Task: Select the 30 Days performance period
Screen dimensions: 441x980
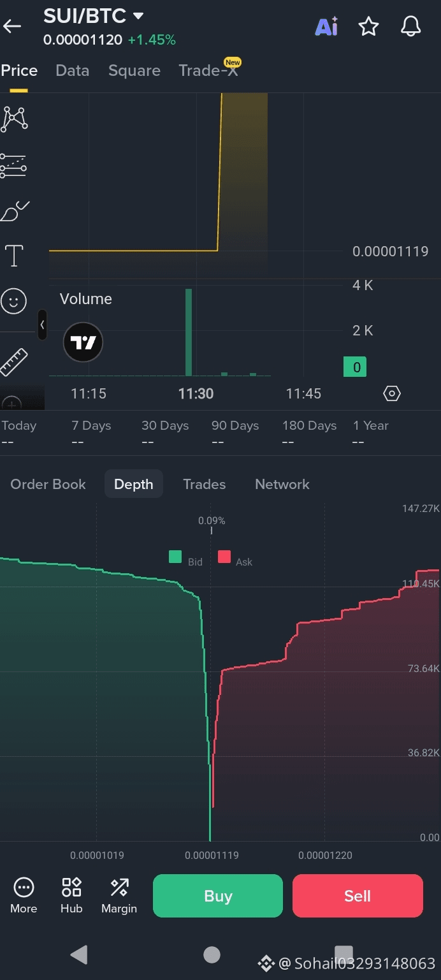Action: point(165,432)
